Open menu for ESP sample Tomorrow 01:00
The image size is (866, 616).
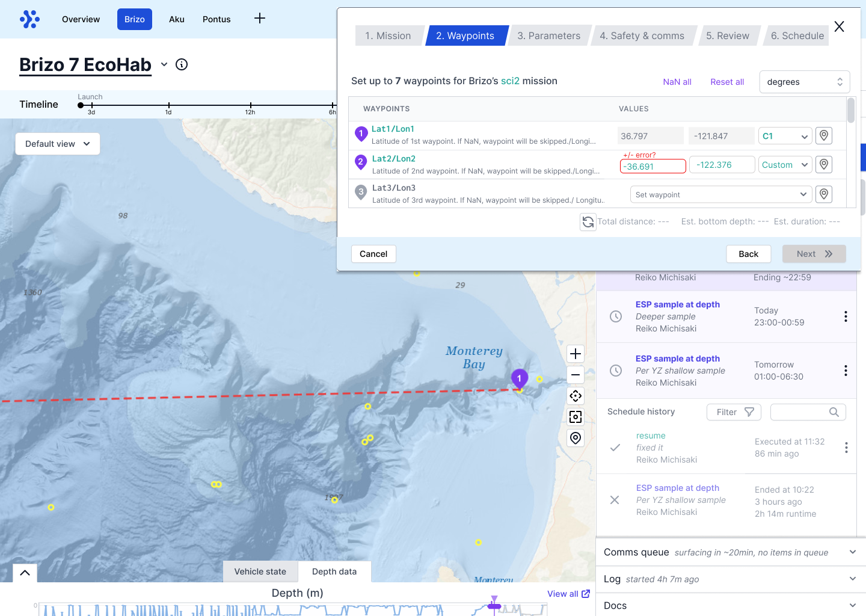[846, 371]
